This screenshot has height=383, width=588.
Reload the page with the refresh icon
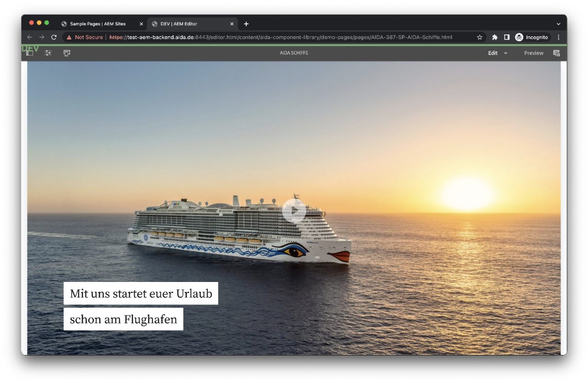pyautogui.click(x=54, y=37)
